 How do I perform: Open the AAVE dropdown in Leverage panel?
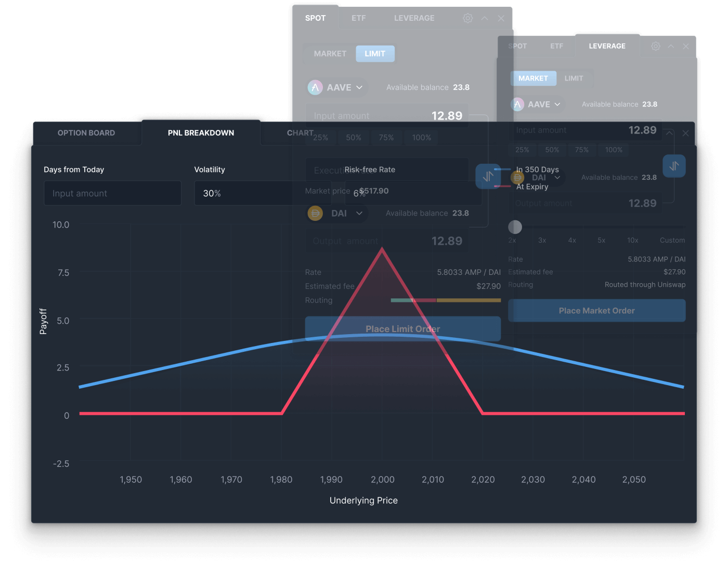click(557, 104)
